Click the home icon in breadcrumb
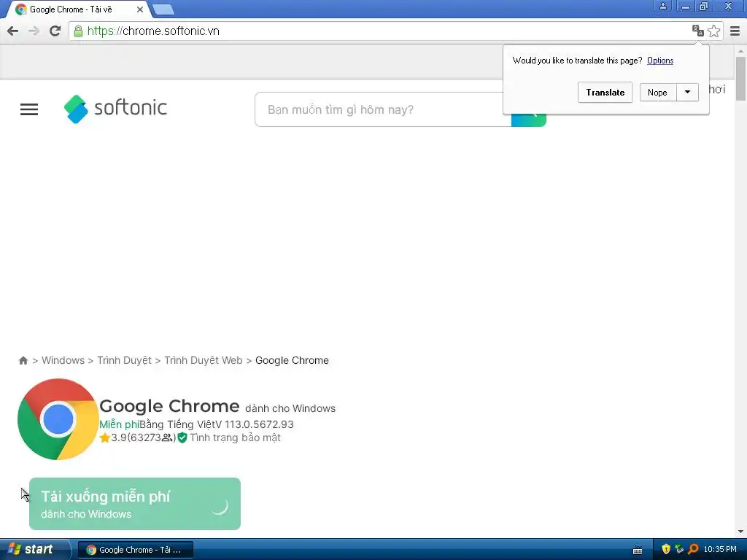The width and height of the screenshot is (747, 560). point(23,360)
